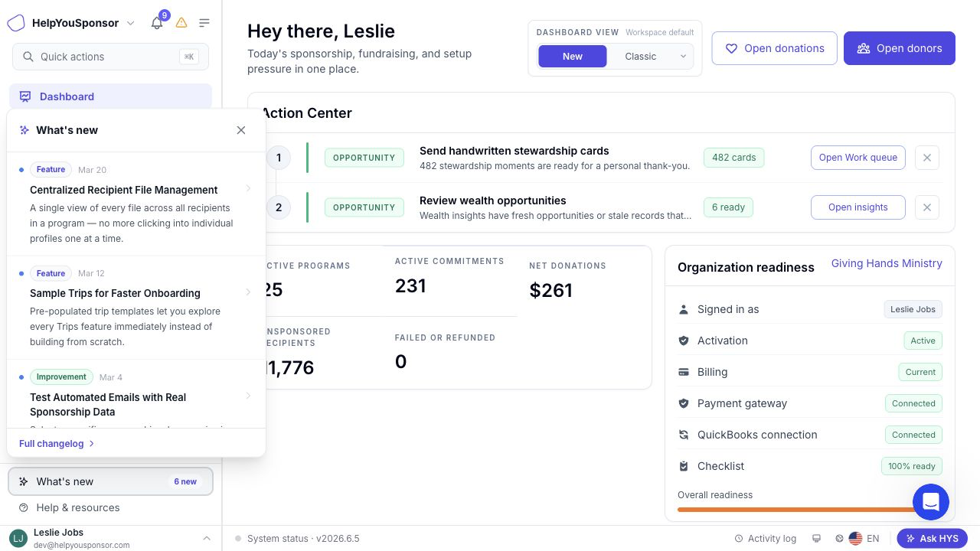Dismiss the wealth opportunities action
Image resolution: width=980 pixels, height=551 pixels.
tap(926, 207)
